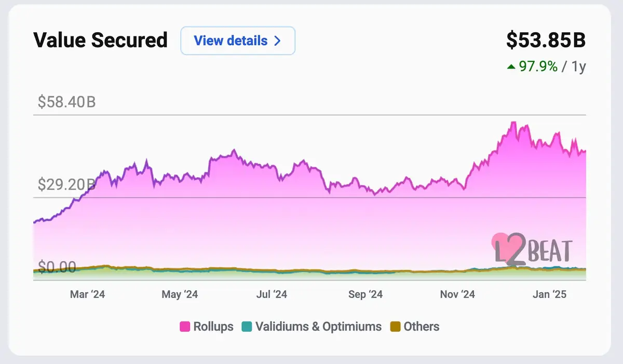Image resolution: width=623 pixels, height=364 pixels.
Task: Click the chevron arrow beside View details
Action: (277, 41)
